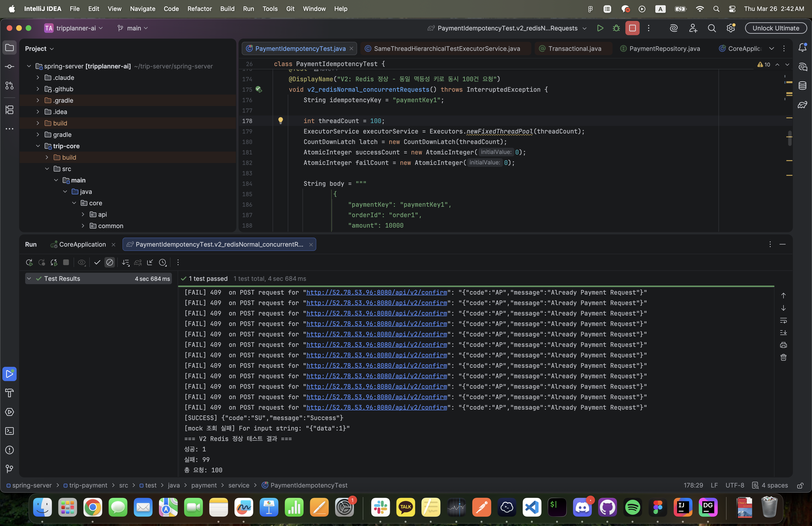Click the editor vertical scrollbar thumb
Viewport: 812px width, 526px height.
(789, 138)
